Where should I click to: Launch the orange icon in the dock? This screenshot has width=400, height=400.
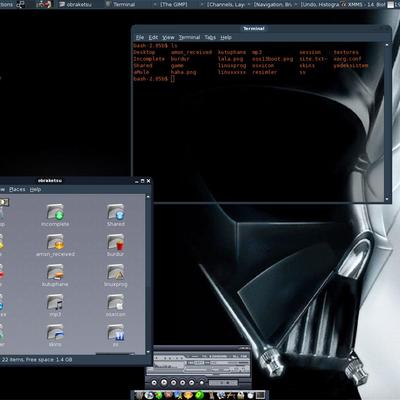(x=188, y=395)
